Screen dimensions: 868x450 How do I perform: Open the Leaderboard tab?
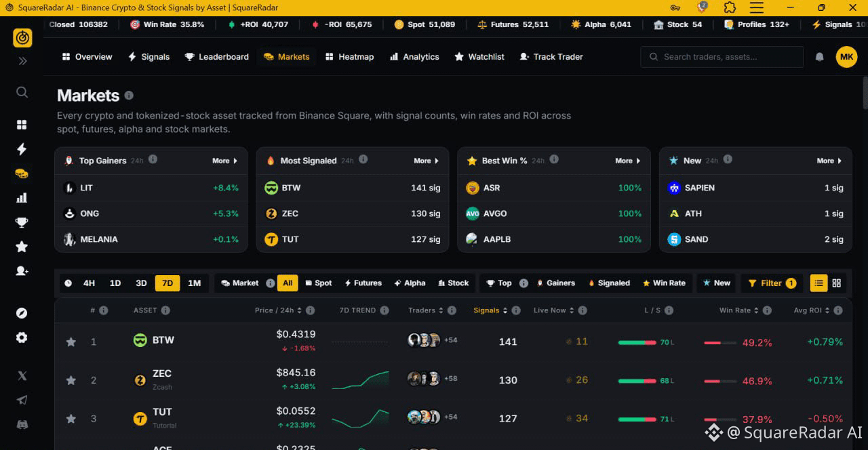pyautogui.click(x=217, y=57)
